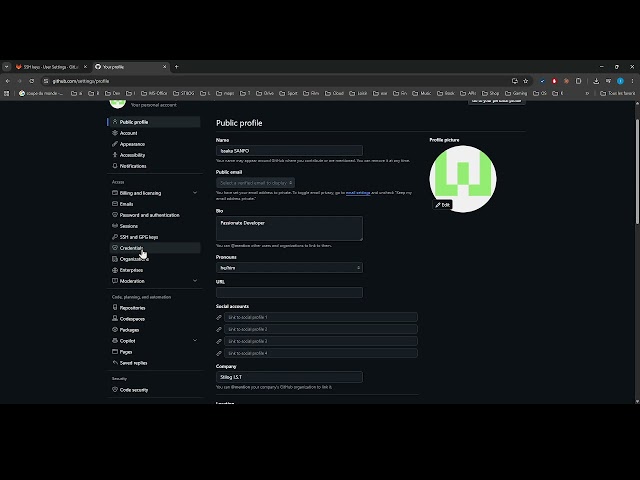Switch to the GitLab SSH keys tab
The width and height of the screenshot is (640, 480).
coord(51,67)
